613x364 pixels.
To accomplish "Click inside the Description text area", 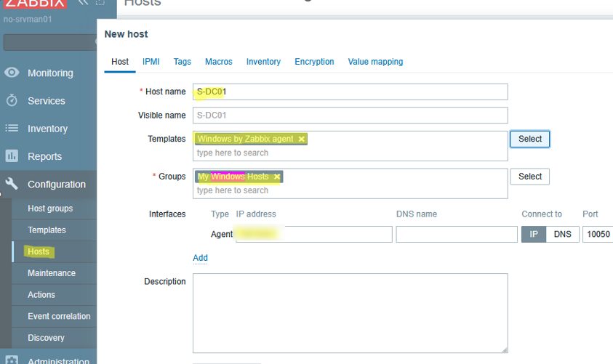I will click(x=350, y=312).
